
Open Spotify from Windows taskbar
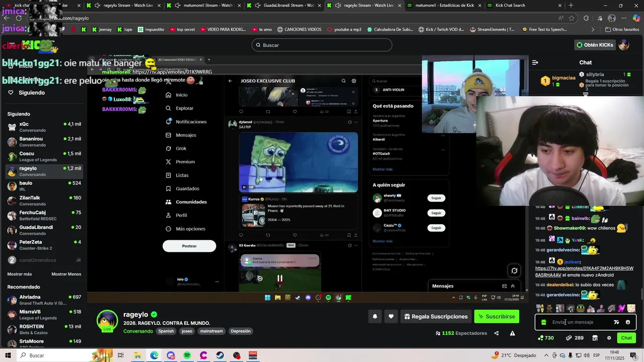[187, 355]
